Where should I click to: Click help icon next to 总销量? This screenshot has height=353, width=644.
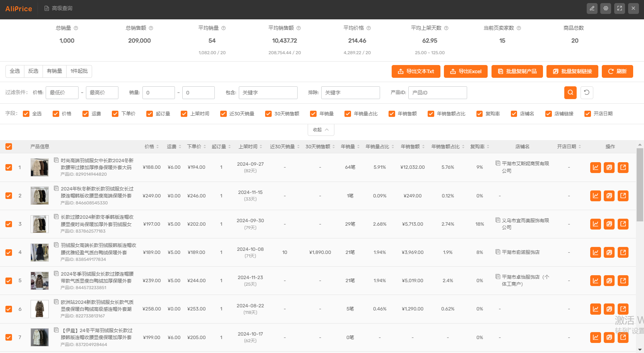pyautogui.click(x=76, y=28)
